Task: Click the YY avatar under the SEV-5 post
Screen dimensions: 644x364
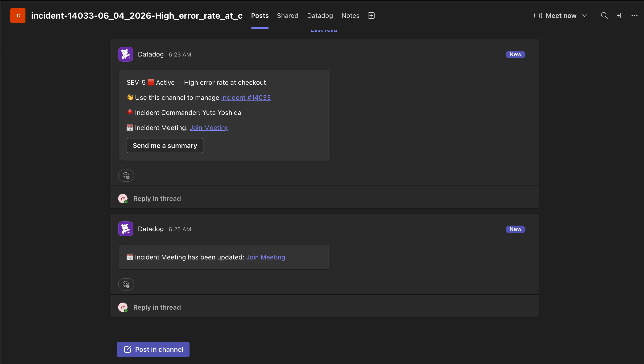Action: tap(123, 198)
